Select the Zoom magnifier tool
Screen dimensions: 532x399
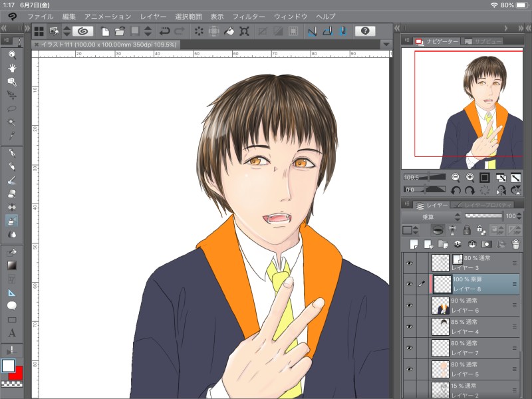point(12,55)
